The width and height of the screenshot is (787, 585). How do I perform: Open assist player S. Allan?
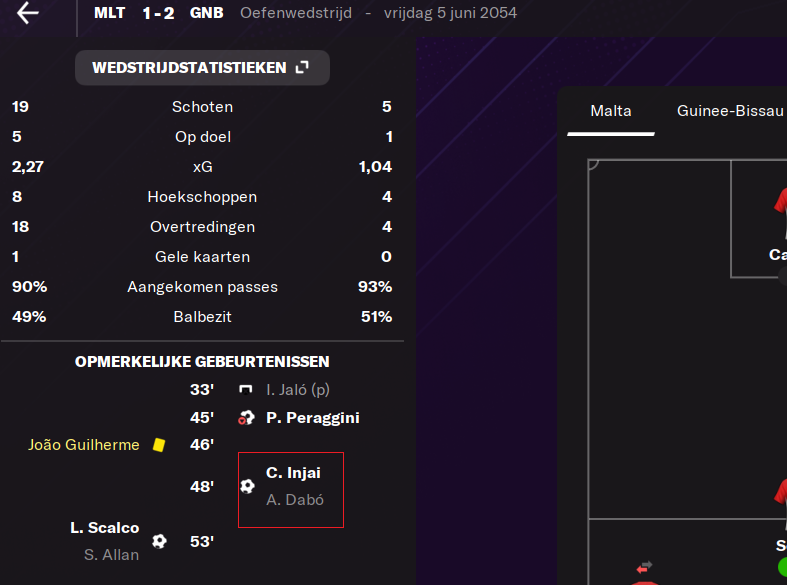point(111,555)
